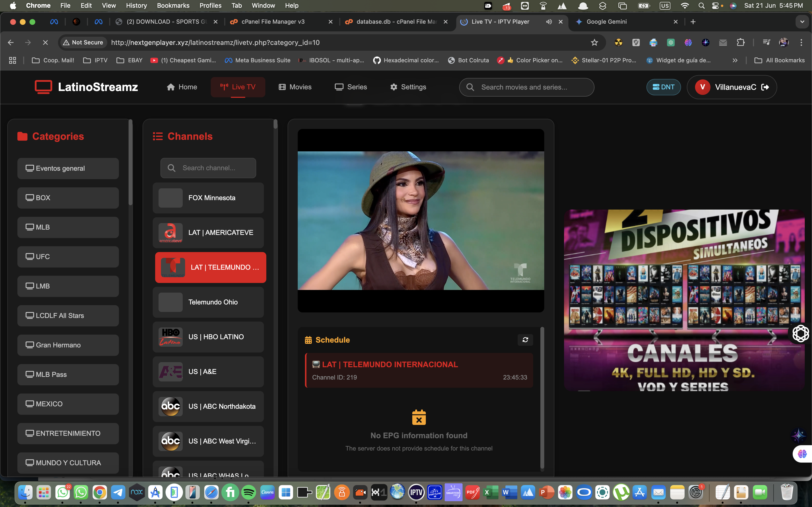812x507 pixels.
Task: Open the Chrome three-dot menu
Action: tap(802, 42)
